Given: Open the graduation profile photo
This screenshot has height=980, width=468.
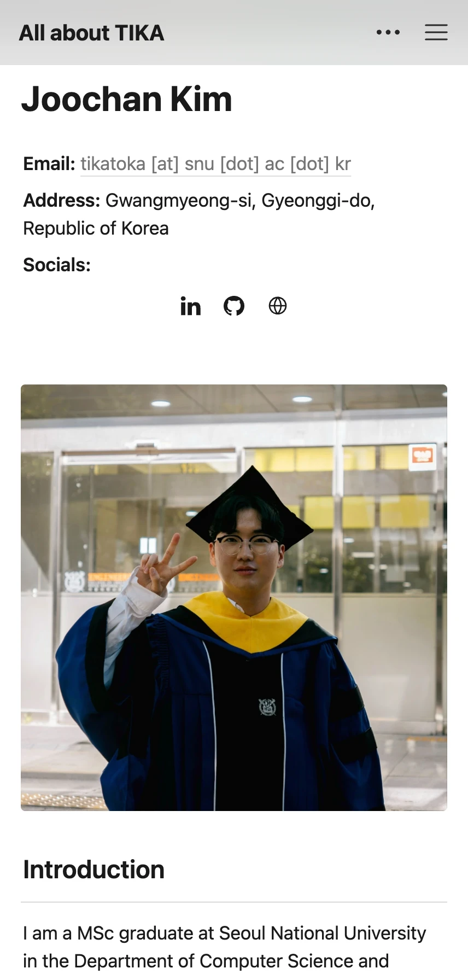Looking at the screenshot, I should click(234, 597).
